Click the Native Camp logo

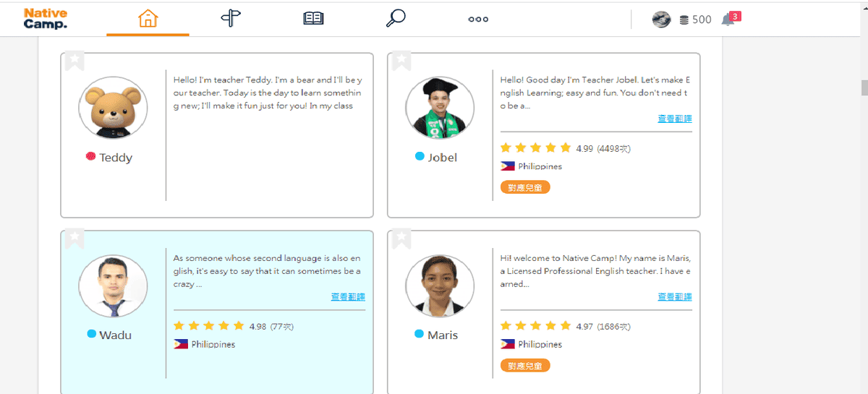46,19
